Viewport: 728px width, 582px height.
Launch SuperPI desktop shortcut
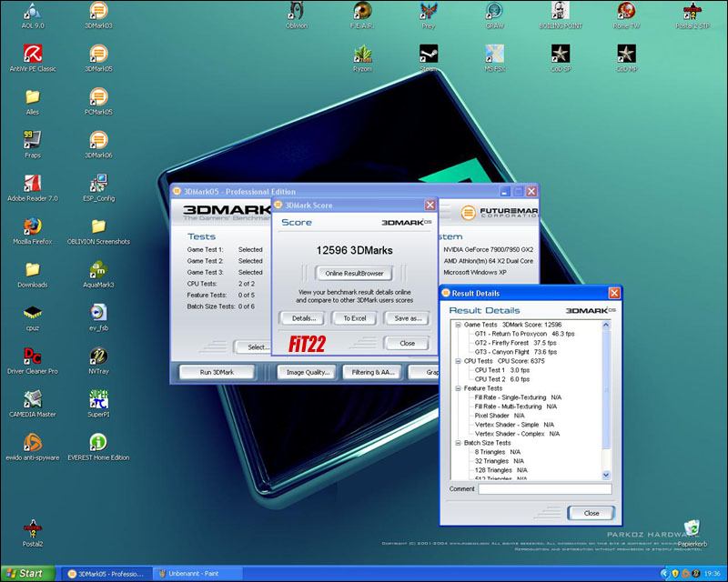(x=98, y=404)
